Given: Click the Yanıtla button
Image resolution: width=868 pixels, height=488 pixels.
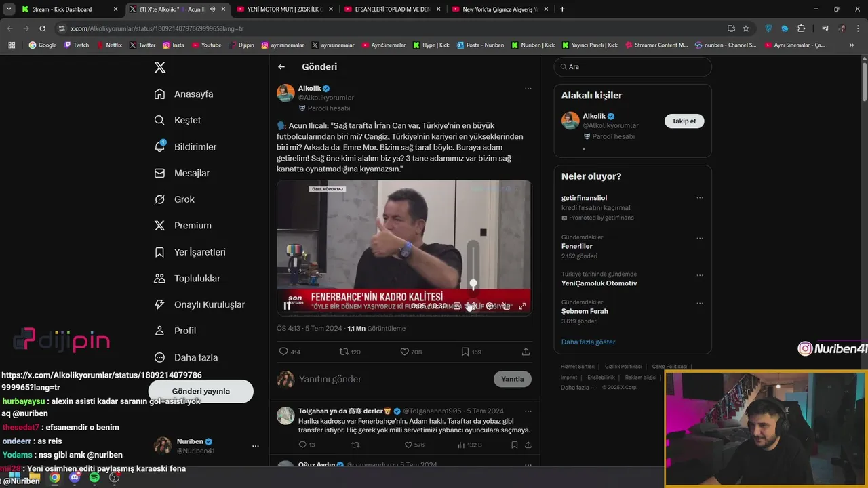Looking at the screenshot, I should 512,379.
